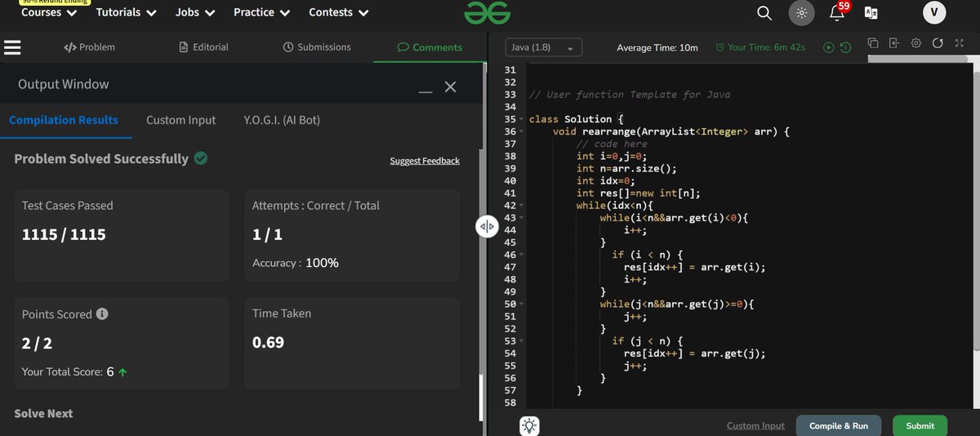Click the '2 / 2' points value

pyautogui.click(x=37, y=344)
